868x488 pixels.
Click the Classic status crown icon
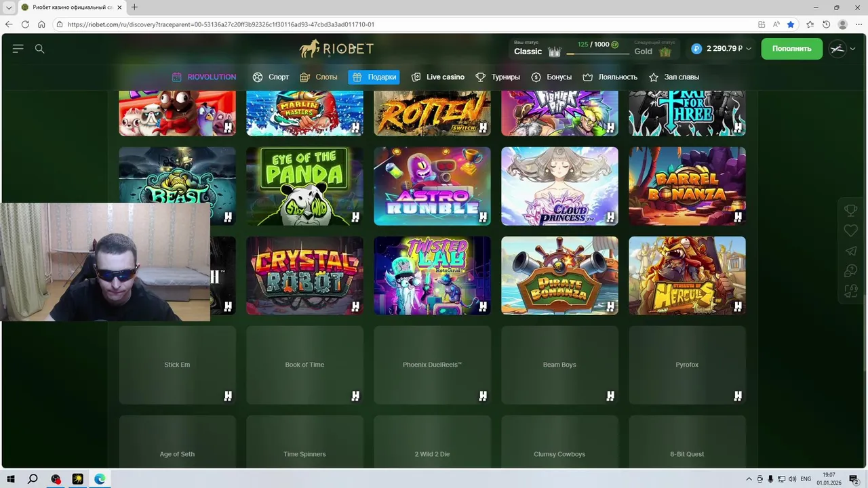[x=555, y=52]
